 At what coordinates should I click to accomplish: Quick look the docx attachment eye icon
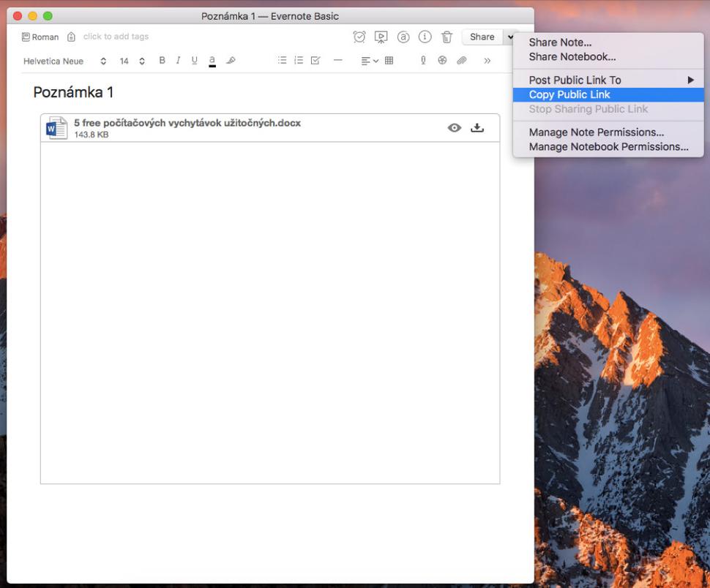454,128
